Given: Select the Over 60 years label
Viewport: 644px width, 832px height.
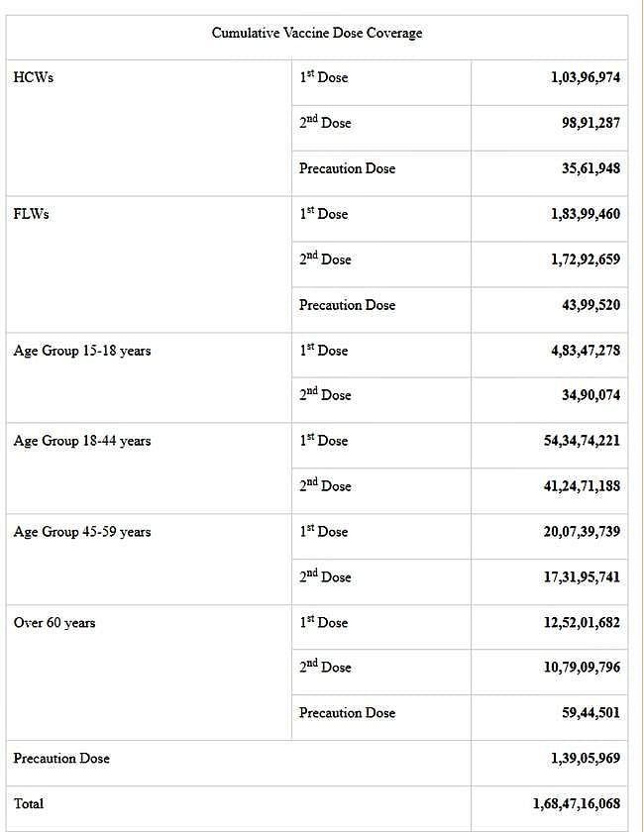Looking at the screenshot, I should pyautogui.click(x=54, y=623).
